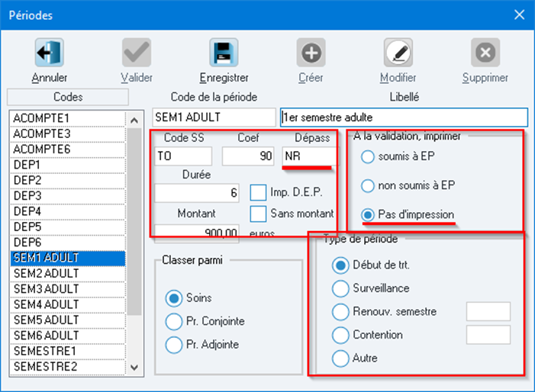Viewport: 535px width, 392px height.
Task: Click into the Libellé text field
Action: click(x=404, y=117)
